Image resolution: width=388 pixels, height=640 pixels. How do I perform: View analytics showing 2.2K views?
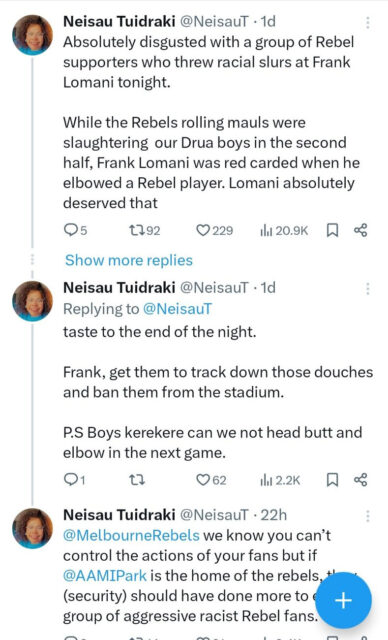pos(280,480)
